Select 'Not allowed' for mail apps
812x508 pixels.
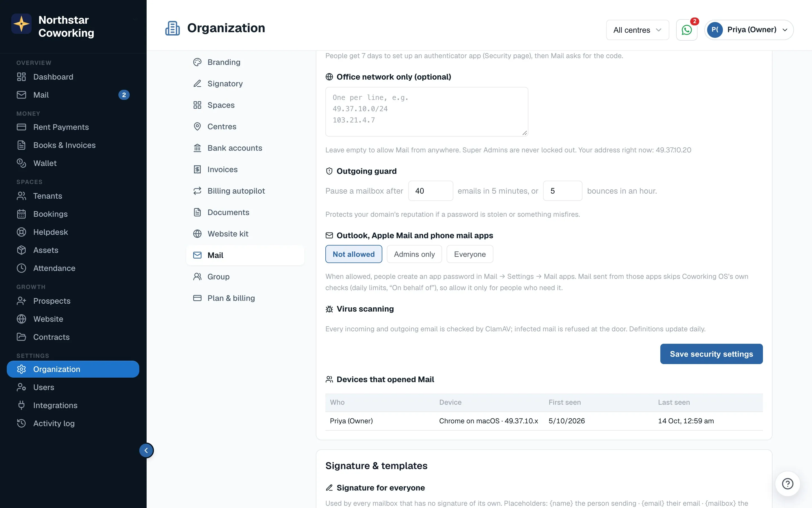(x=354, y=254)
